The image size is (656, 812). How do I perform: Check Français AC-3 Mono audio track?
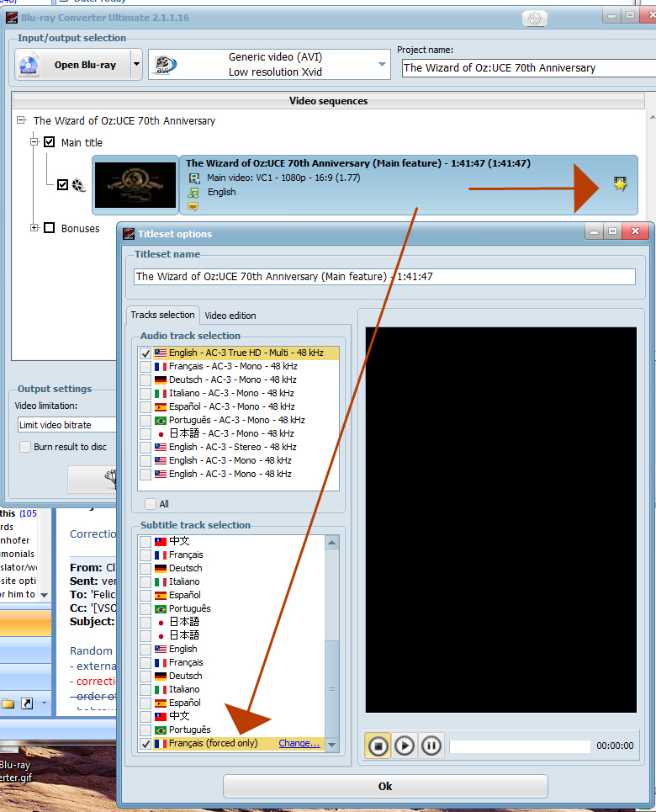(x=145, y=367)
